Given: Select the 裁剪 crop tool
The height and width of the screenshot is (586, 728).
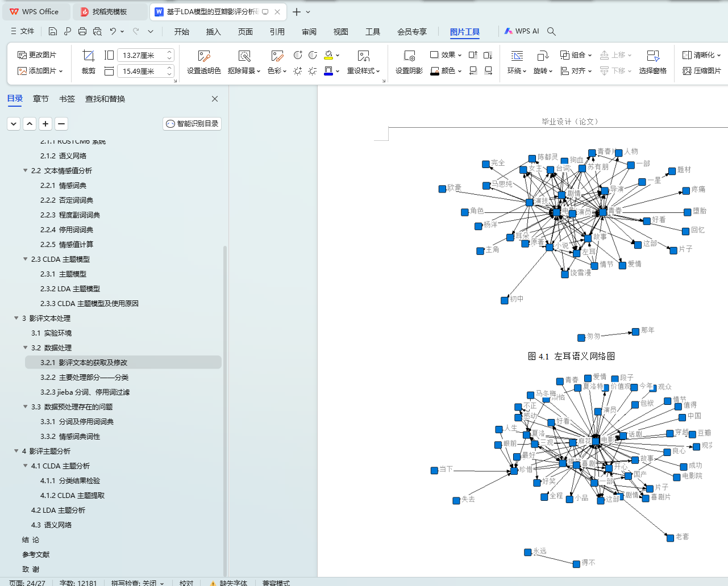Looking at the screenshot, I should pyautogui.click(x=89, y=62).
